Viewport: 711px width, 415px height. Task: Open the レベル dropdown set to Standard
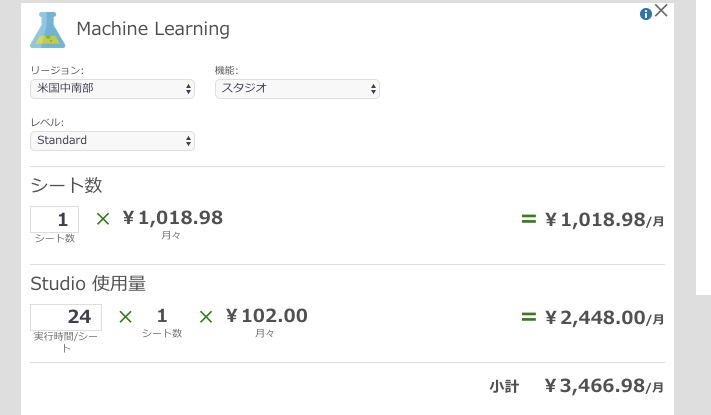[112, 141]
